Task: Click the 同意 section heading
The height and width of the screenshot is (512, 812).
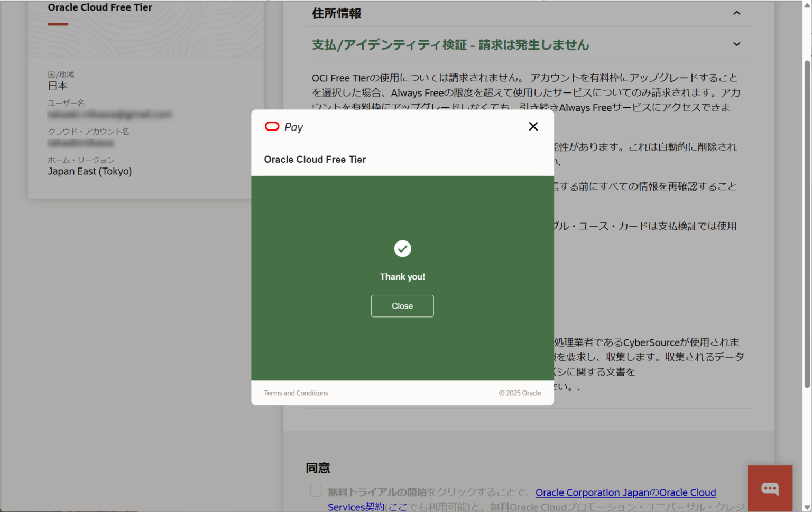Action: click(317, 468)
